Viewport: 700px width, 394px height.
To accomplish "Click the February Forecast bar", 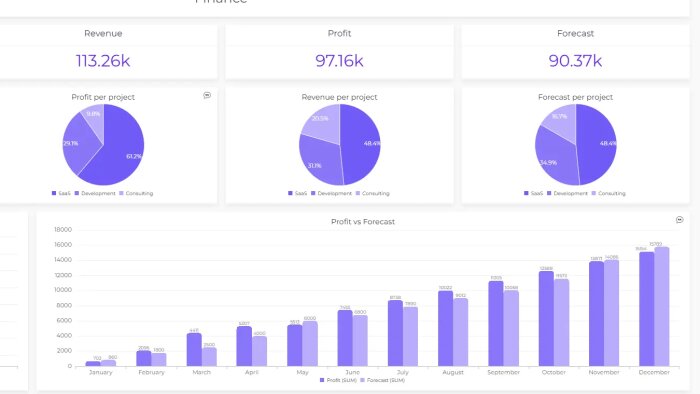I will (159, 360).
